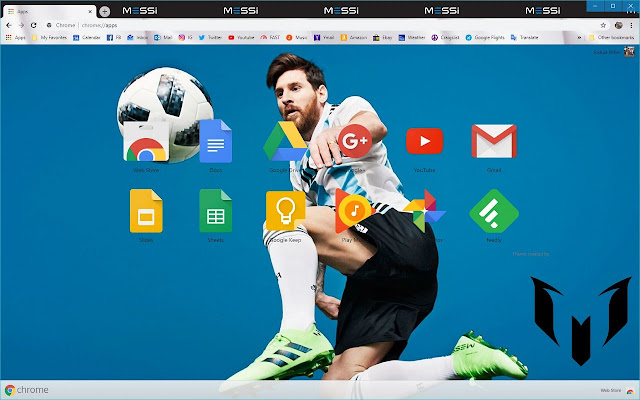The width and height of the screenshot is (640, 400).
Task: Open the FAST bookmark
Action: [x=270, y=38]
